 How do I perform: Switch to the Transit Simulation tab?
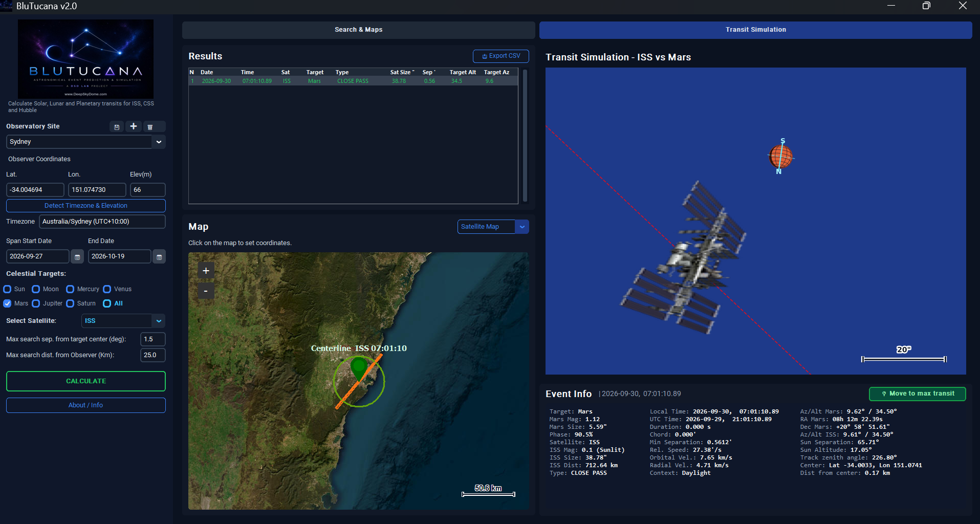756,30
